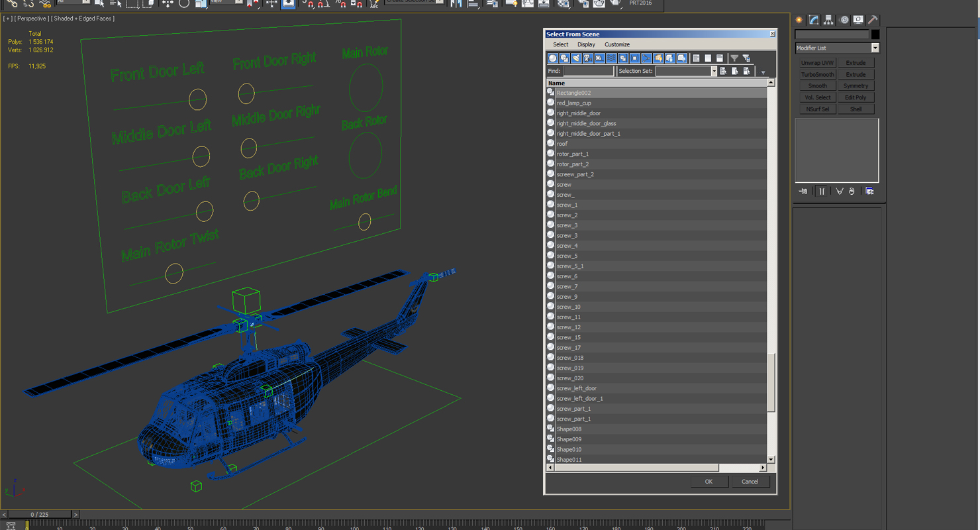
Task: Toggle Display Bones filter icon
Action: pyautogui.click(x=646, y=58)
